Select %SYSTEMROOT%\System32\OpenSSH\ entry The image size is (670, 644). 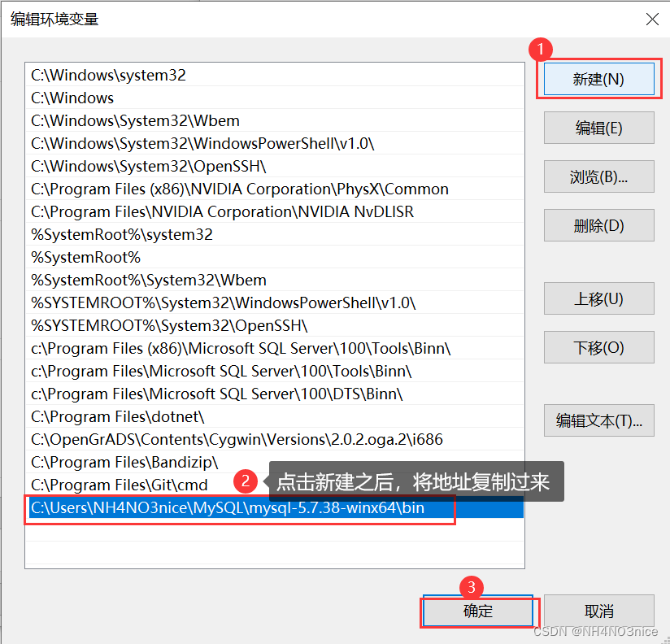(275, 325)
